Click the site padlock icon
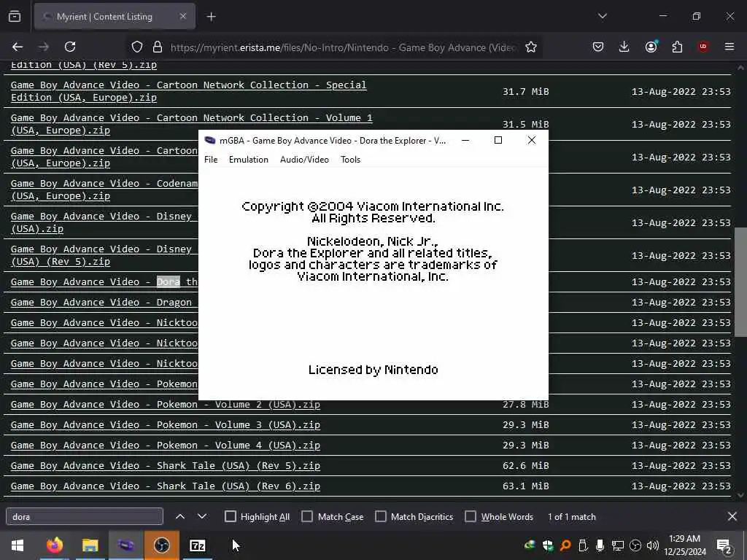This screenshot has height=560, width=747. coord(158,47)
